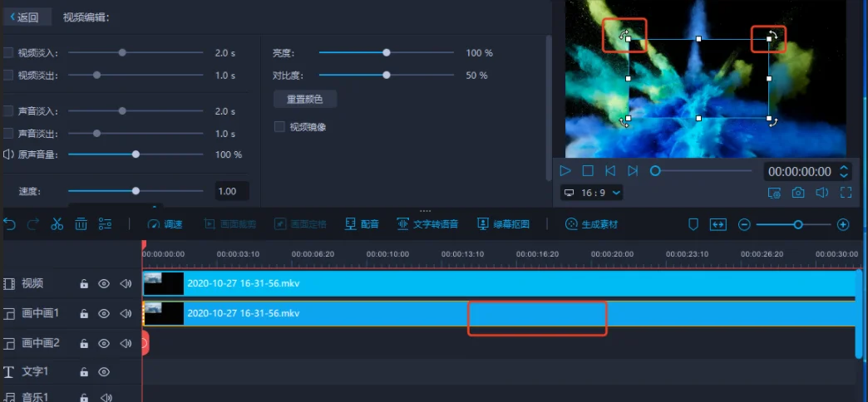Click the timeline zoom plus button
The height and width of the screenshot is (402, 868).
pyautogui.click(x=843, y=224)
